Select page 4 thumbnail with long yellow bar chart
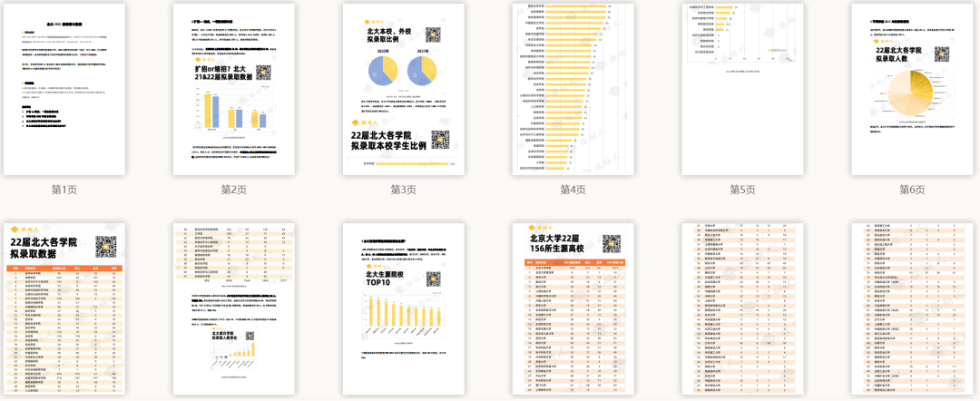Viewport: 980px width, 401px height. pos(573,89)
